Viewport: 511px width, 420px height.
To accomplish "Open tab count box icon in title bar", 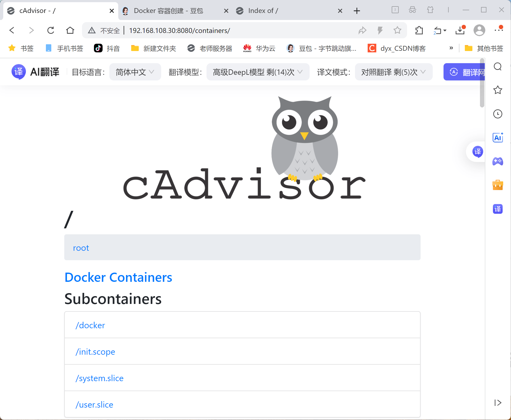I will (x=395, y=10).
